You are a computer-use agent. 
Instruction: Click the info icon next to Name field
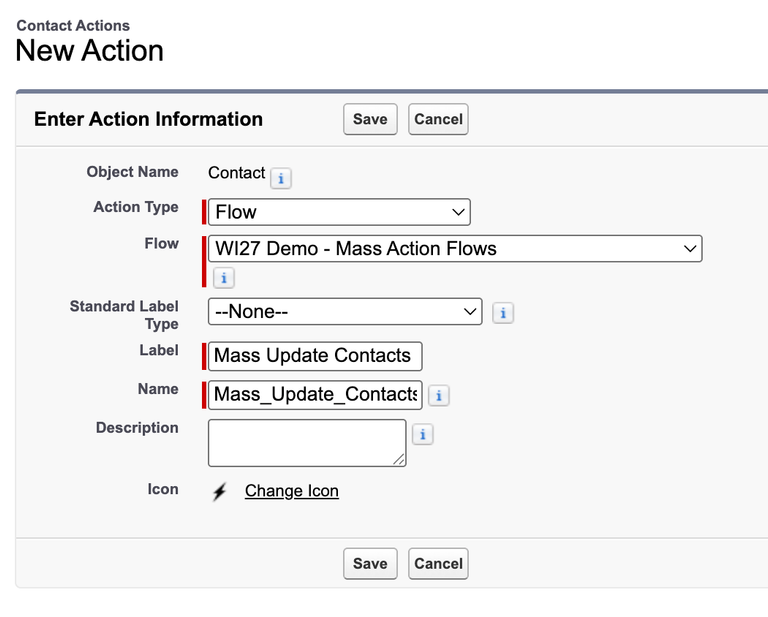pyautogui.click(x=439, y=395)
